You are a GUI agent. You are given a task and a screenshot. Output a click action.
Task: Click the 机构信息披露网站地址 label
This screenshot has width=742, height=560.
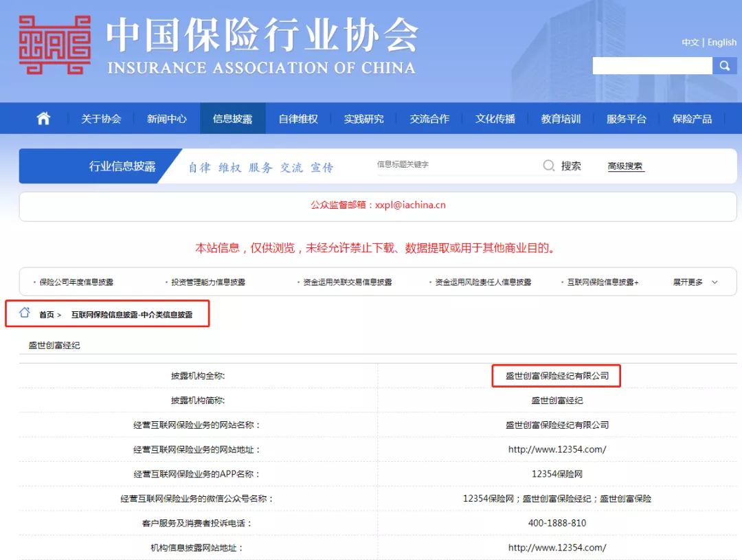pyautogui.click(x=197, y=548)
